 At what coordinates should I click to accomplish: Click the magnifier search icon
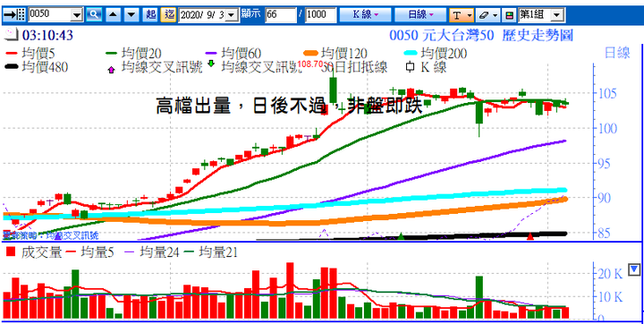tap(94, 15)
